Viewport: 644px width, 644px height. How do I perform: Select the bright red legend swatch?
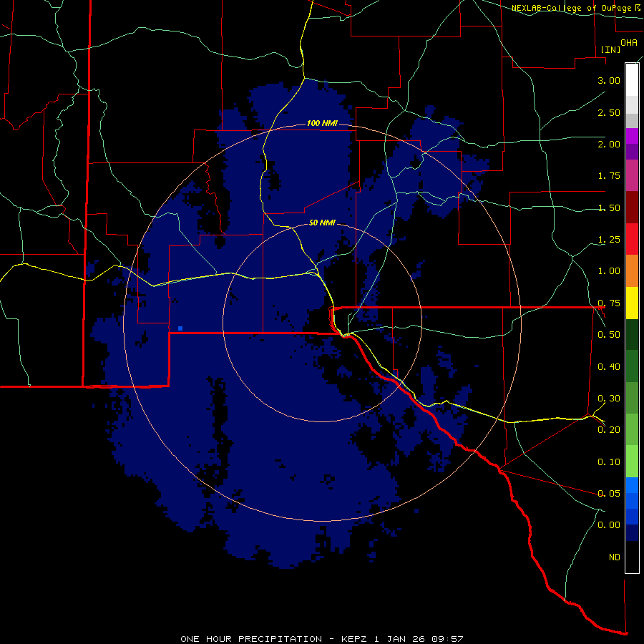coord(632,239)
